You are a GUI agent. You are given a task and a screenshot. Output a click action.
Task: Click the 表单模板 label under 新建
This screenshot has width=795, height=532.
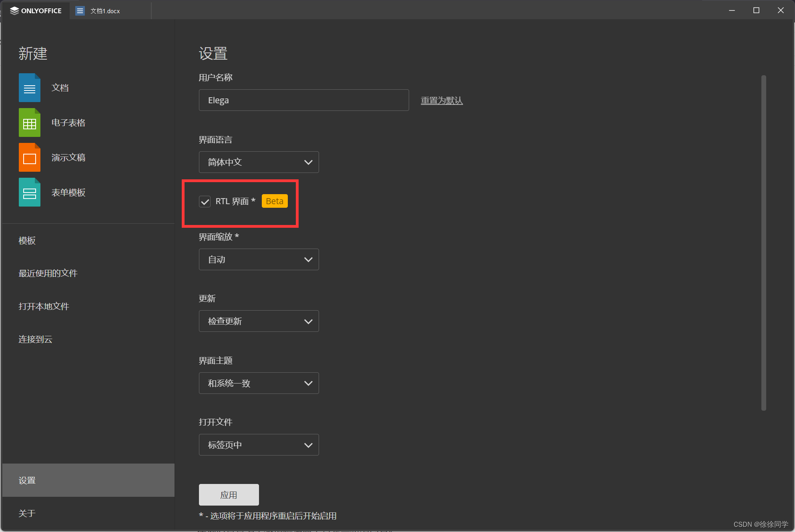pos(68,193)
